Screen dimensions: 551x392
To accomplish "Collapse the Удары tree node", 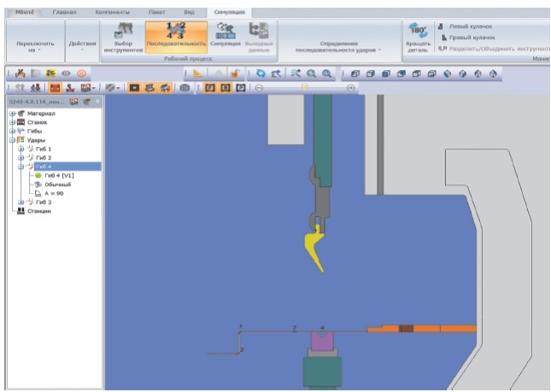I will (x=12, y=140).
